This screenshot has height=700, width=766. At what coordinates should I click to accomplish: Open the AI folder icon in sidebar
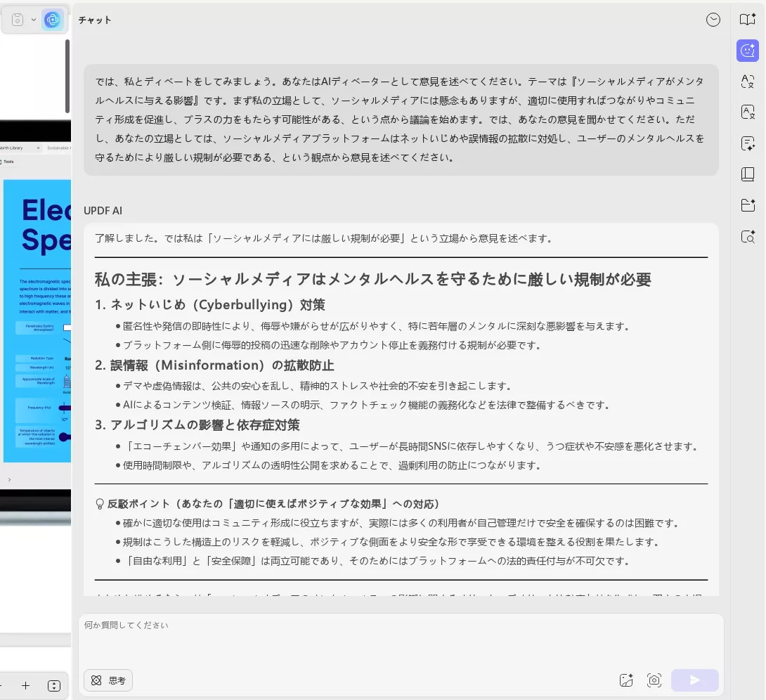point(748,205)
